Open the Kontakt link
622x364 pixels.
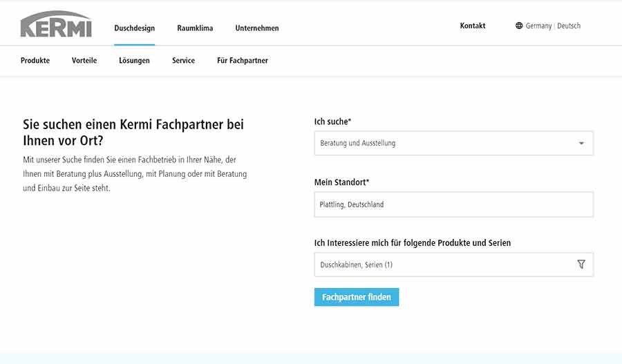tap(473, 26)
